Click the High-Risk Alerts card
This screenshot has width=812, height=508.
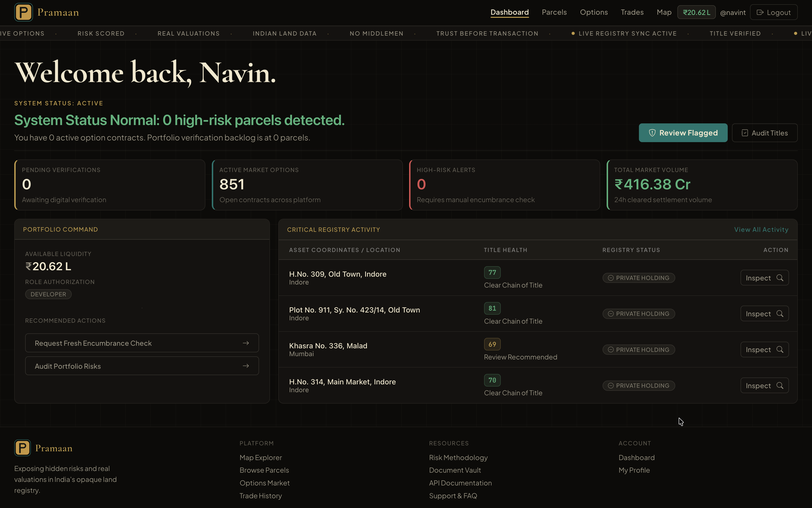(x=505, y=185)
